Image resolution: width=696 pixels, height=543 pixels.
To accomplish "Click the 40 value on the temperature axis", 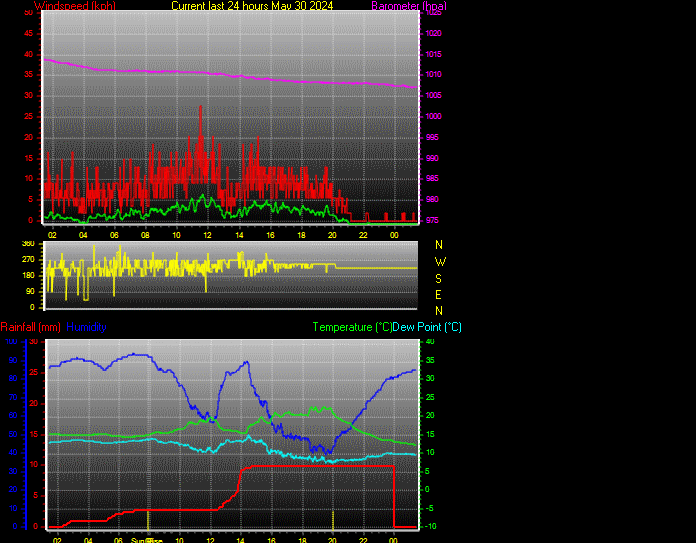I will (429, 342).
